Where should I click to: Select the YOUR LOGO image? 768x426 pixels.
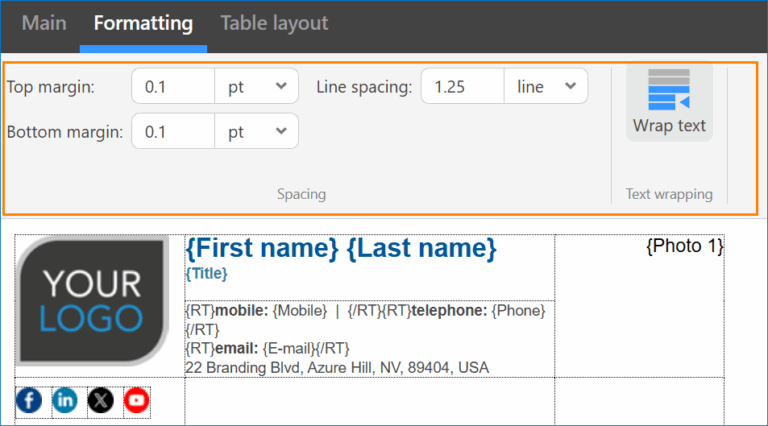(93, 301)
